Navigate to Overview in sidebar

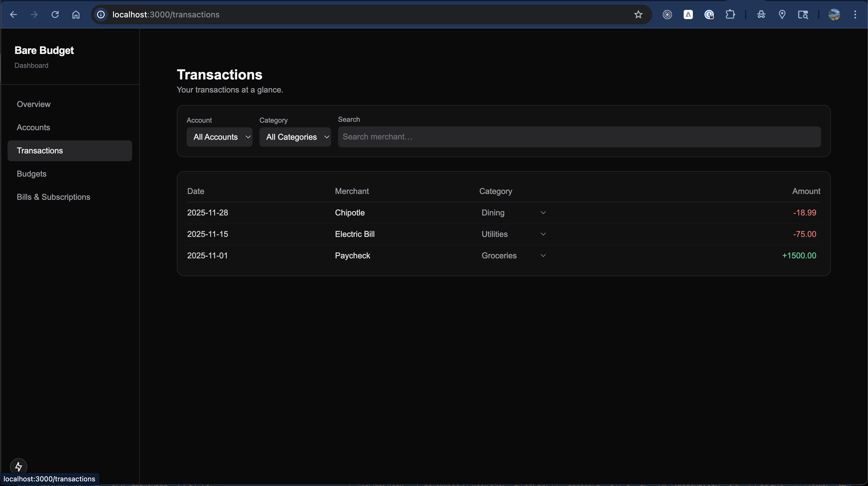[x=34, y=104]
